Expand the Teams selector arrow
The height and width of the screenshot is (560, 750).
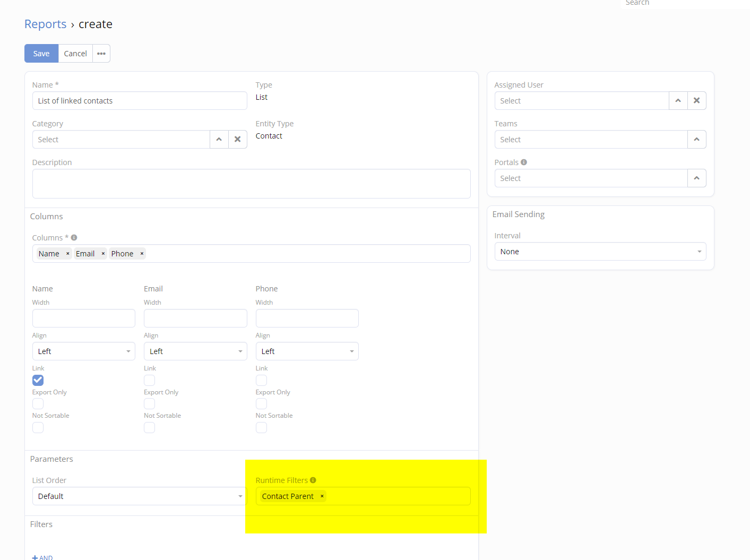[x=696, y=140]
